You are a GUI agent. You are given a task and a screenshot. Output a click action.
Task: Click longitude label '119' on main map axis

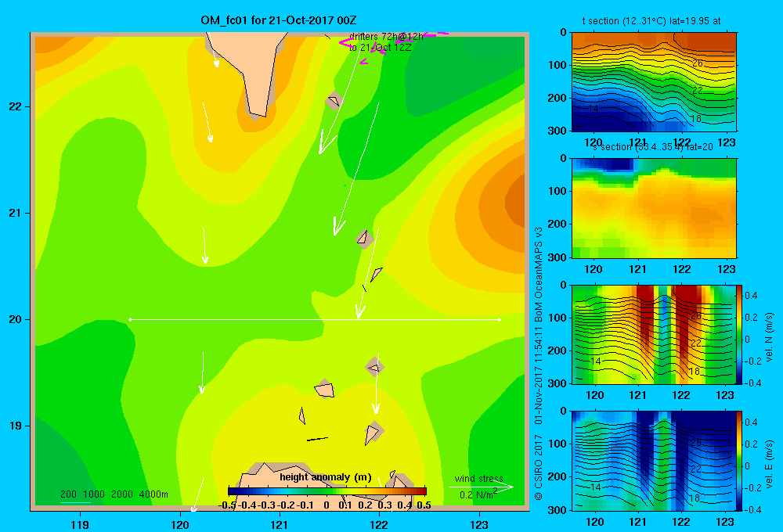point(80,524)
